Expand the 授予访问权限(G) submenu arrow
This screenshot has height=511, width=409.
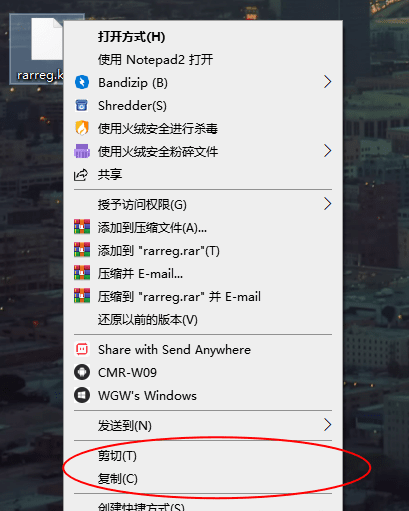click(328, 204)
